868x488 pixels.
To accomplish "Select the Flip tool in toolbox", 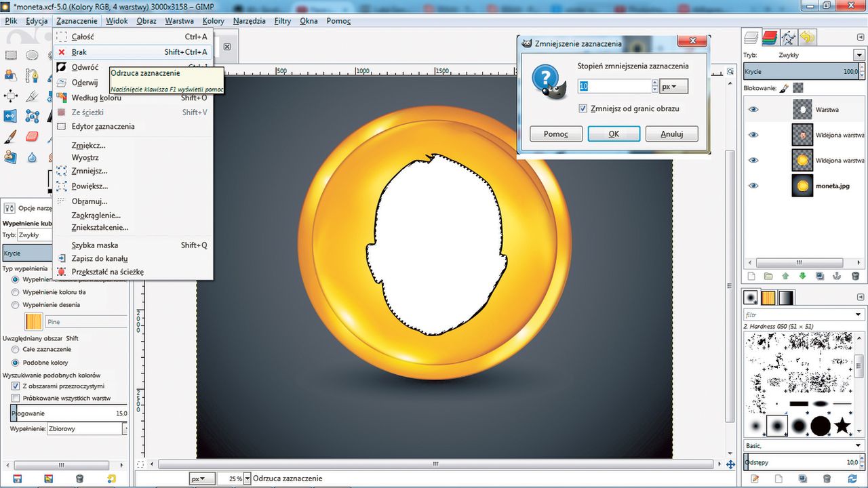I will click(10, 116).
